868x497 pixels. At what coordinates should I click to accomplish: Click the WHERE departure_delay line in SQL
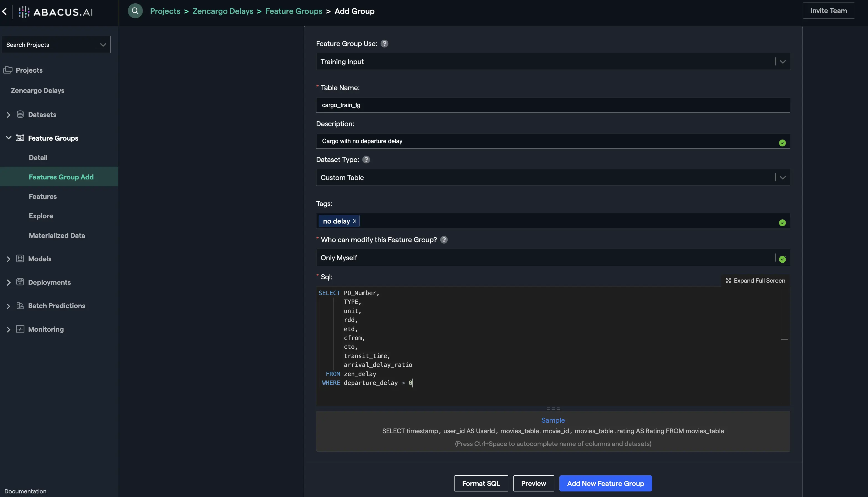(367, 383)
